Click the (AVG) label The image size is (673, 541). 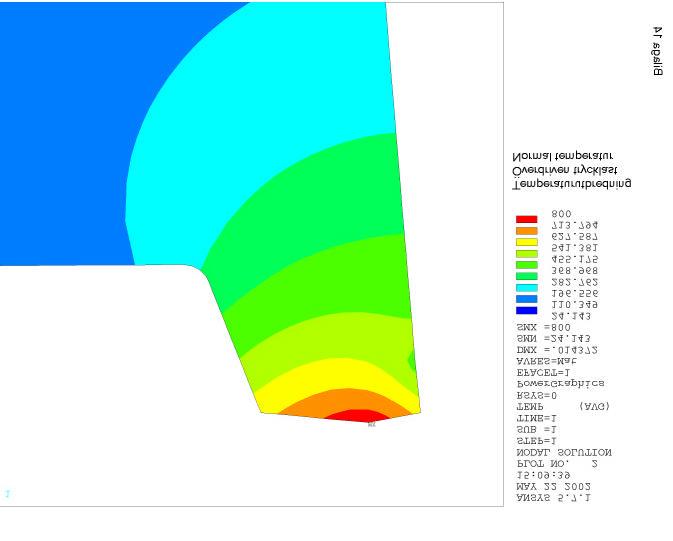click(594, 407)
